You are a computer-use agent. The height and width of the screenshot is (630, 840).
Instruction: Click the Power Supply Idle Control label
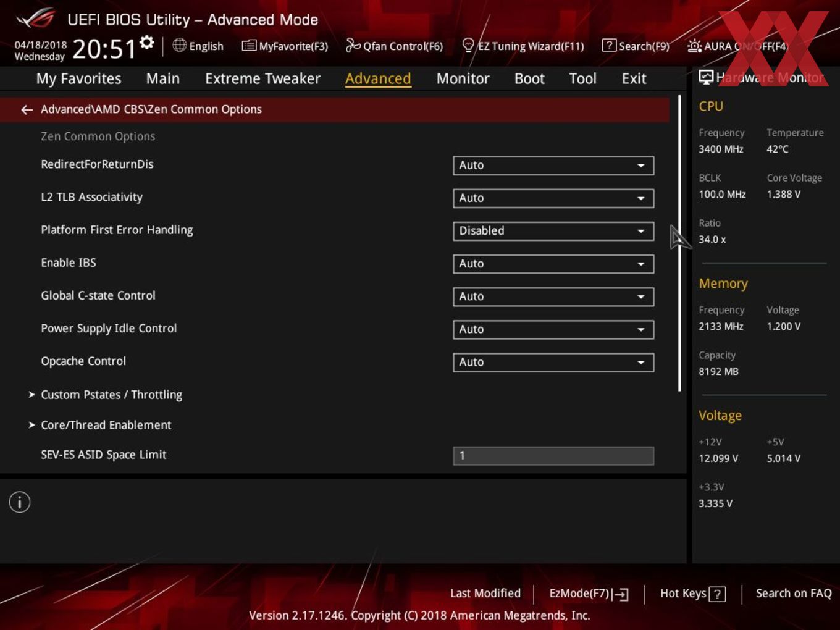pyautogui.click(x=109, y=329)
